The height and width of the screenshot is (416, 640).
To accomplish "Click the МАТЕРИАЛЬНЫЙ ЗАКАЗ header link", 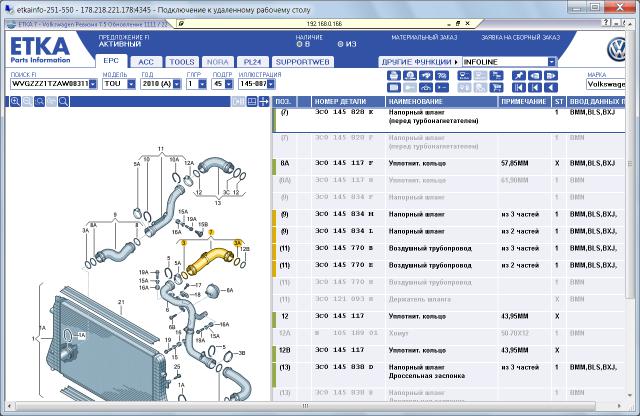I will [x=424, y=38].
